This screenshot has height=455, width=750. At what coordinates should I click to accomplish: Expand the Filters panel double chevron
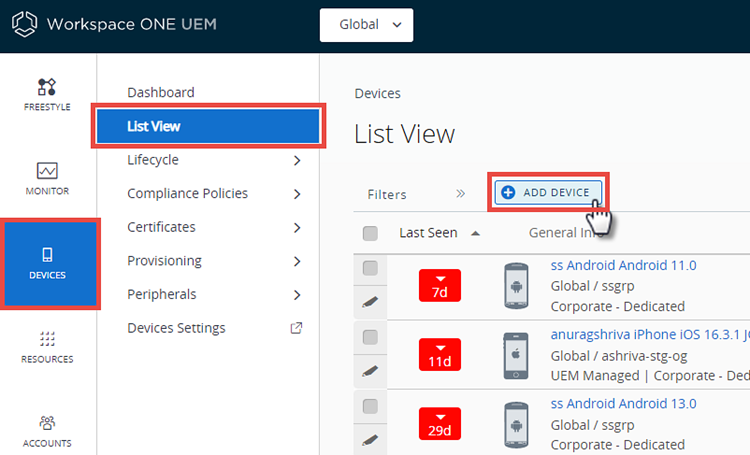pos(460,194)
